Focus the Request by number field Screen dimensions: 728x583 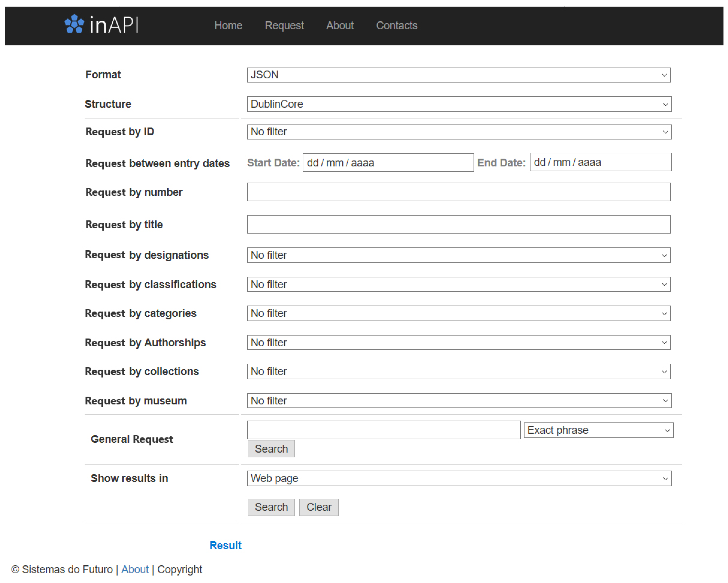click(x=458, y=192)
